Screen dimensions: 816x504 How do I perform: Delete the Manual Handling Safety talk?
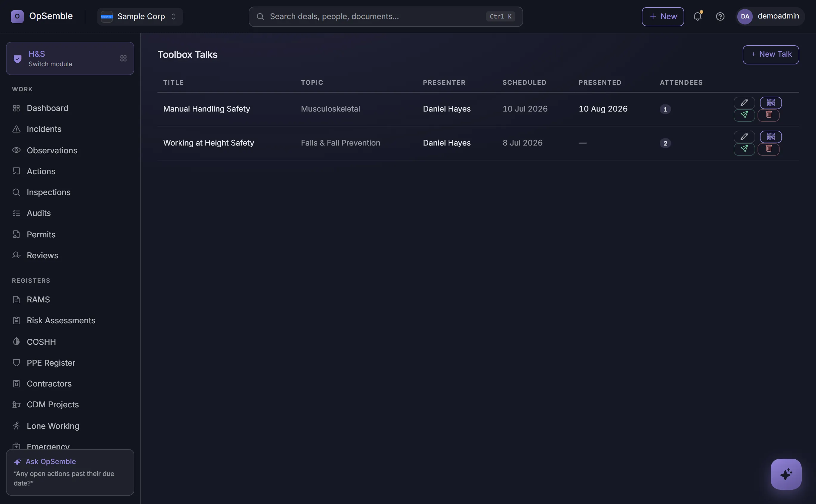pos(768,115)
